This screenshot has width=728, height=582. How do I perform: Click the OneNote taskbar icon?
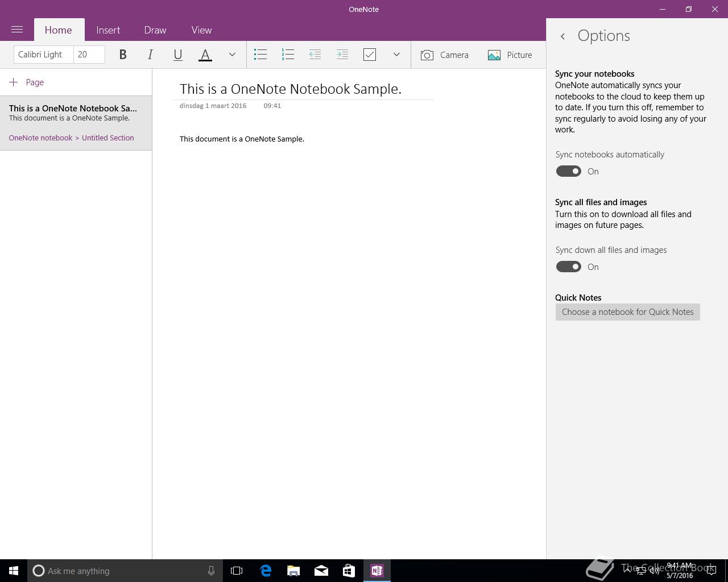point(377,571)
